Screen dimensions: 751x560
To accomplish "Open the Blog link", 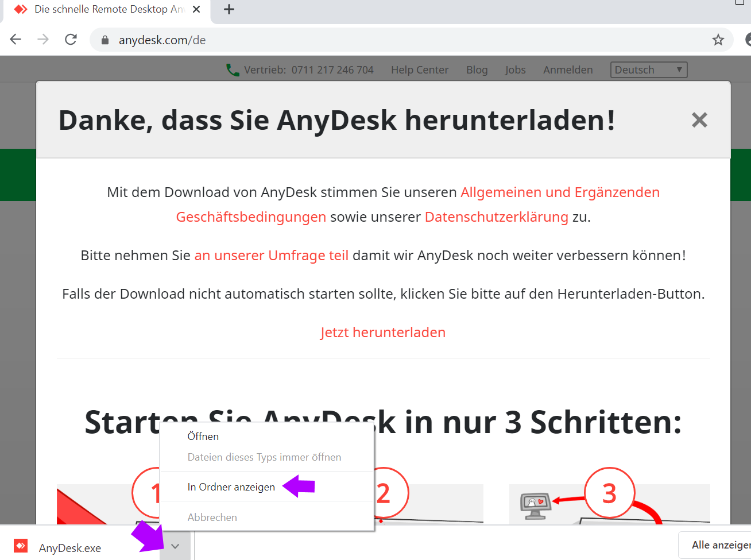I will click(477, 70).
